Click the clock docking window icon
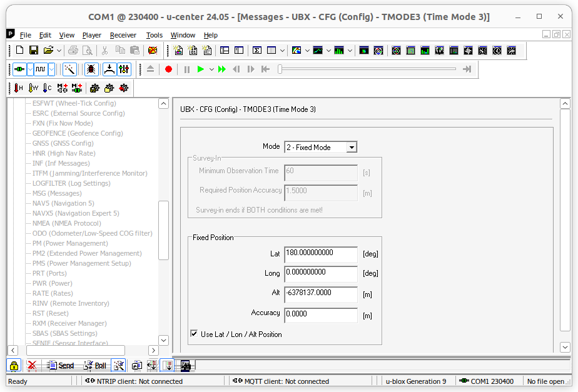This screenshot has width=578, height=392. tap(497, 50)
